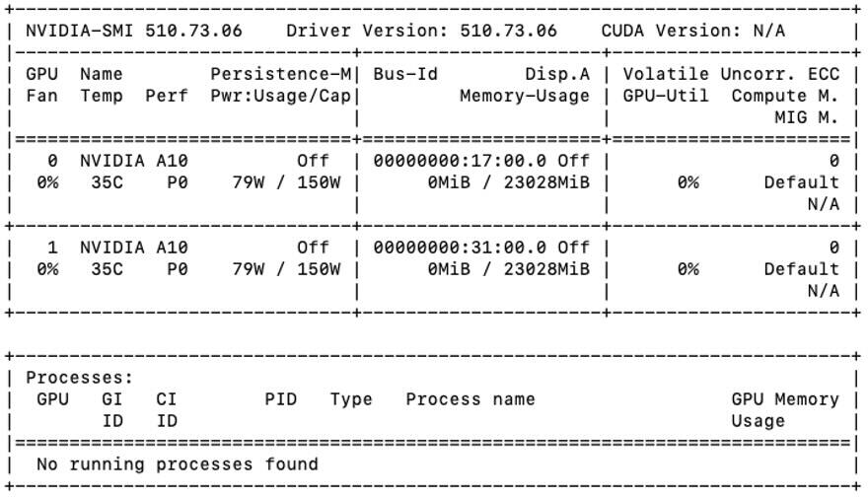This screenshot has width=868, height=497.
Task: Click the NVIDIA-SMI 510.73.06 version text
Action: [134, 31]
